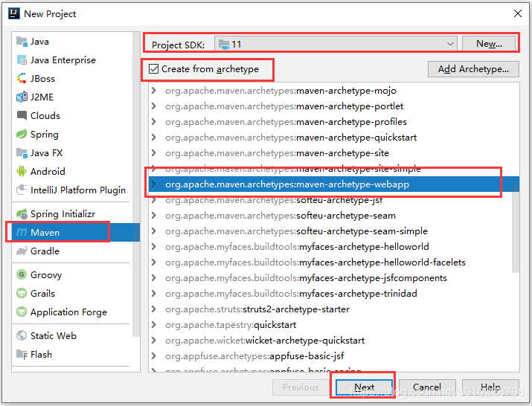
Task: Expand the softeu-archetype-seam entry
Action: [x=154, y=216]
